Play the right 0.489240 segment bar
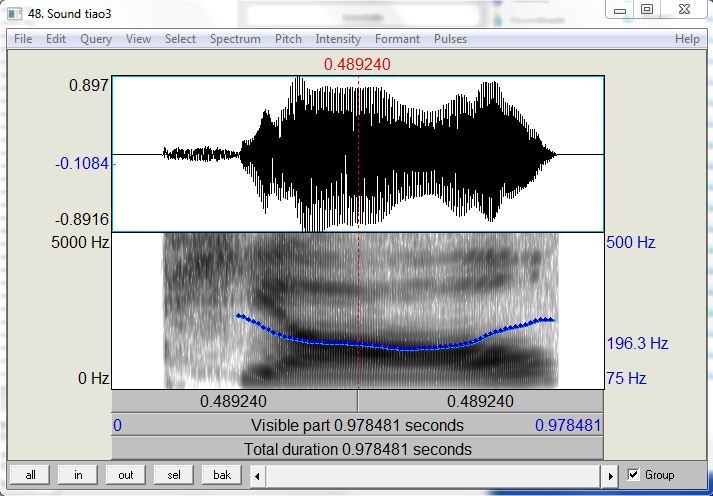 click(x=481, y=401)
